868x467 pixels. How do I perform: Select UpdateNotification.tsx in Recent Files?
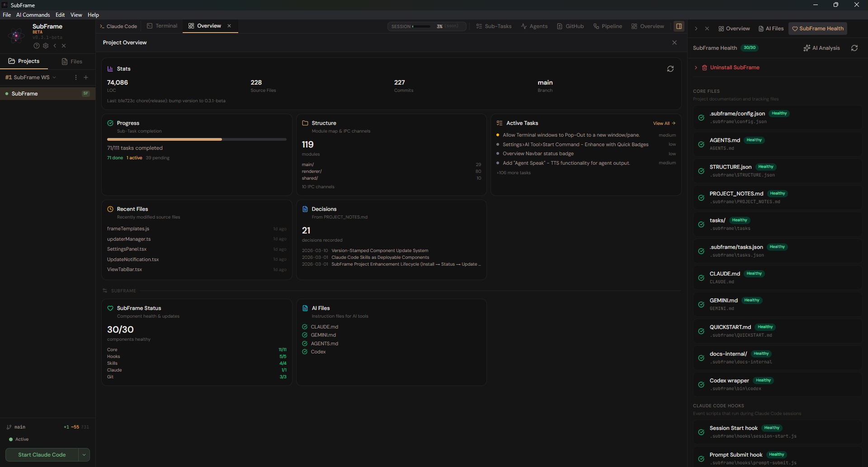[x=132, y=259]
